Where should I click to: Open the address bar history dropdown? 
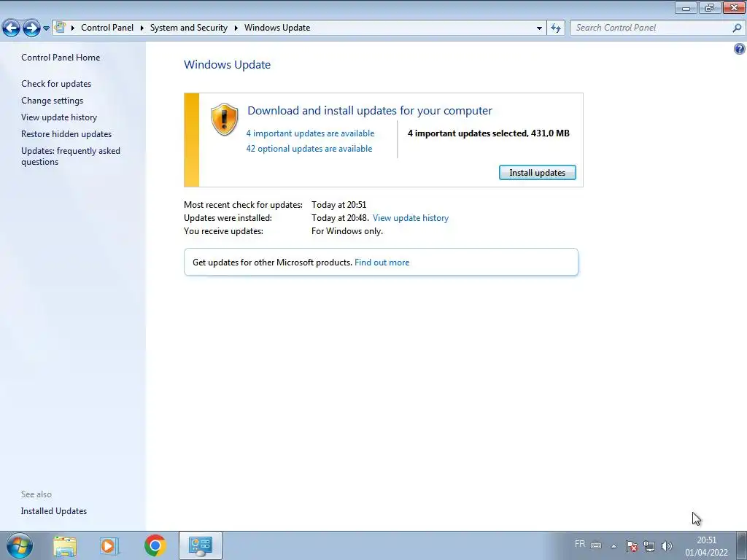pos(539,28)
